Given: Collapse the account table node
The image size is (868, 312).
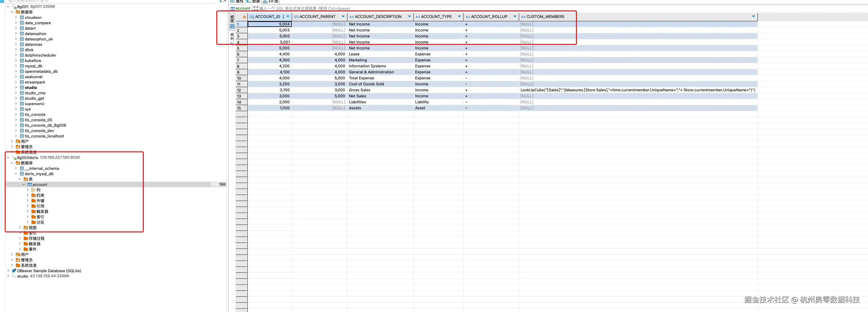Looking at the screenshot, I should [x=24, y=185].
